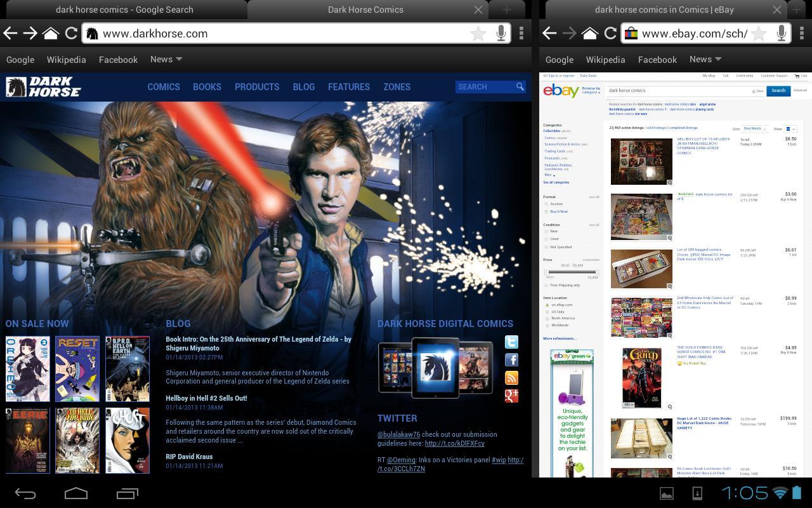Open the sold listings link

(x=655, y=128)
